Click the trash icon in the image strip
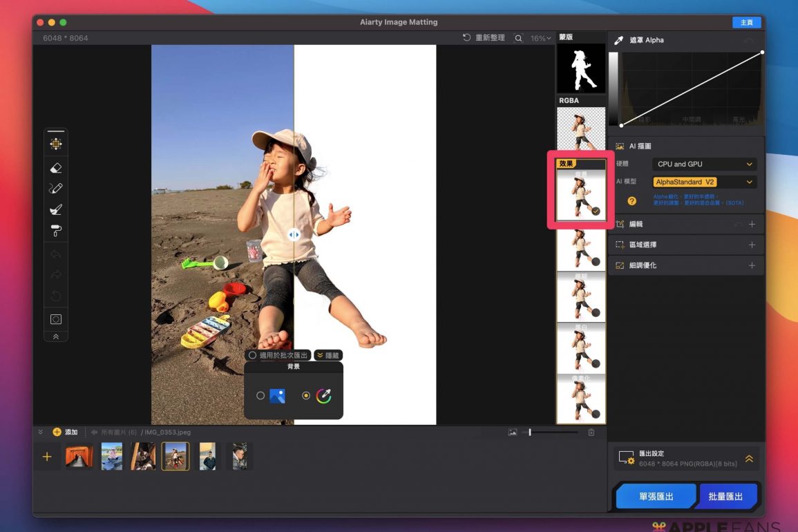This screenshot has height=532, width=798. pos(591,433)
